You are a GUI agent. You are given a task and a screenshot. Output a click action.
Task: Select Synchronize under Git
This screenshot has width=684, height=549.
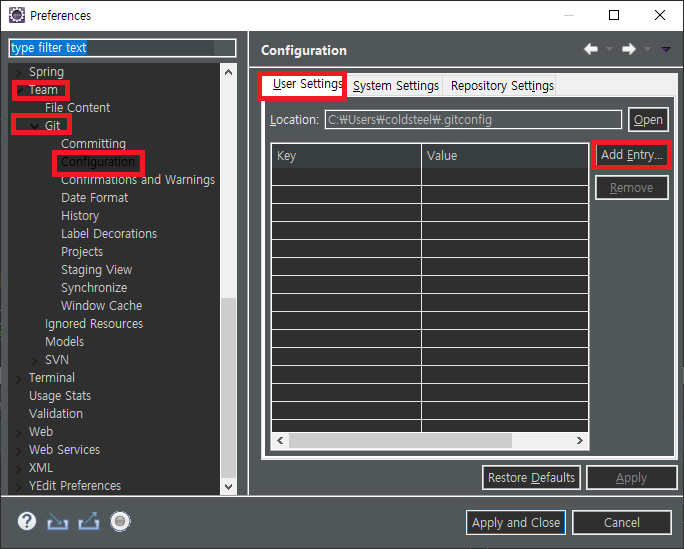(x=94, y=288)
